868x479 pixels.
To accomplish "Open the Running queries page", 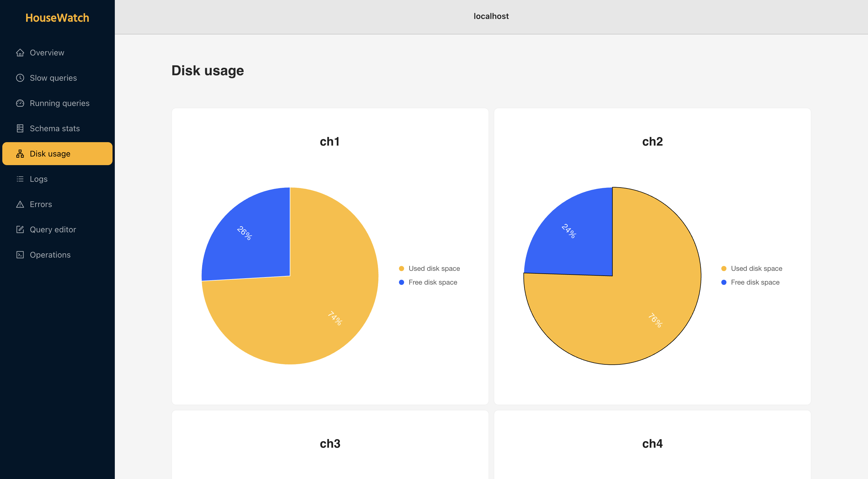I will tap(60, 103).
